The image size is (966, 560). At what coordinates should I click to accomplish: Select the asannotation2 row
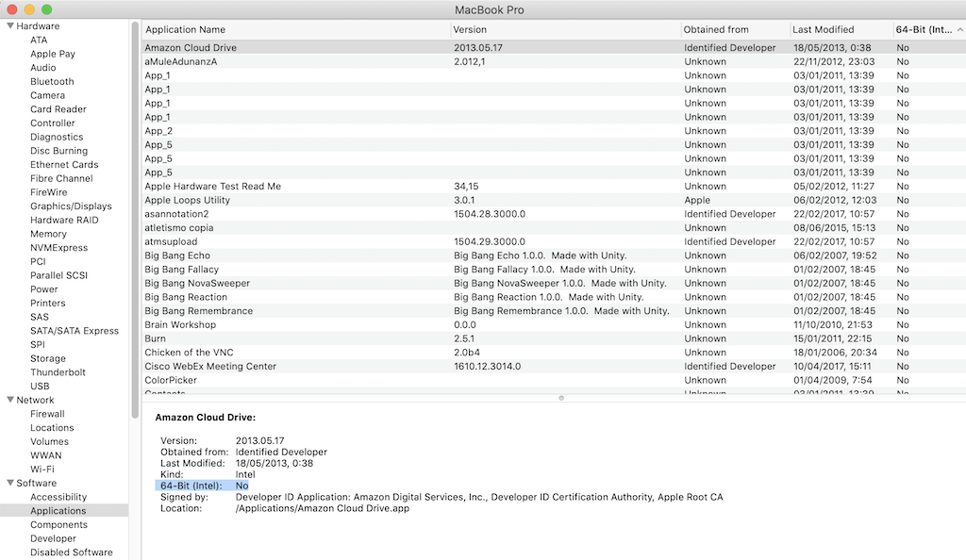tap(554, 214)
